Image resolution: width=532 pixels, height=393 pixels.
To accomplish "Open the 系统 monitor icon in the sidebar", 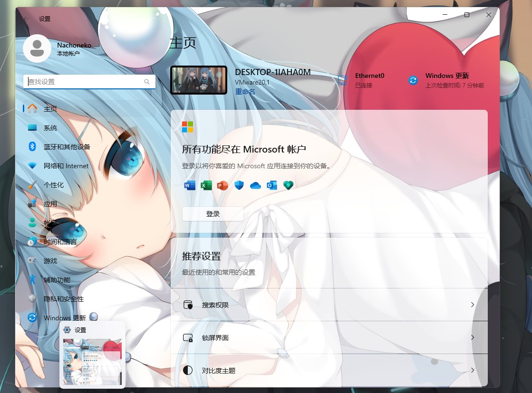I will pyautogui.click(x=32, y=128).
